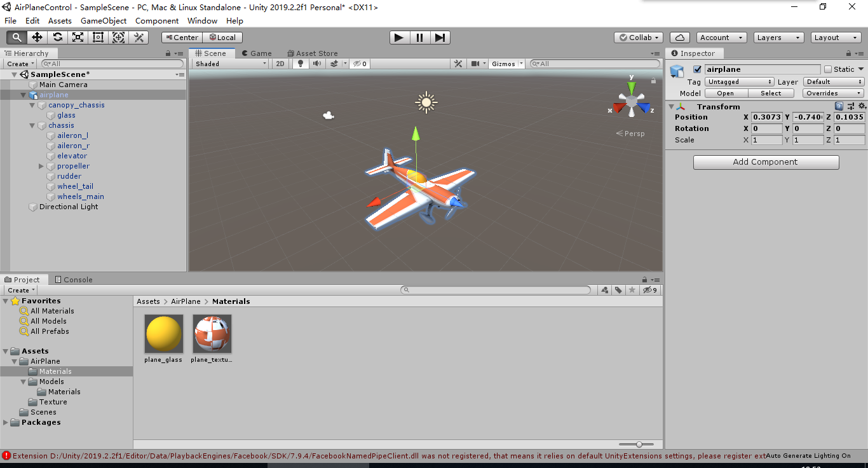Select the Rect transform tool
Viewport: 868px width, 468px height.
point(98,38)
